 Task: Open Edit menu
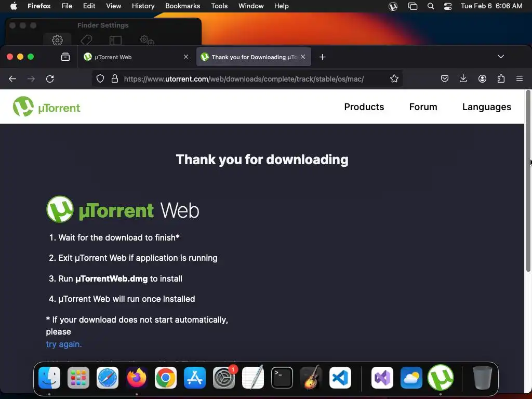[89, 6]
